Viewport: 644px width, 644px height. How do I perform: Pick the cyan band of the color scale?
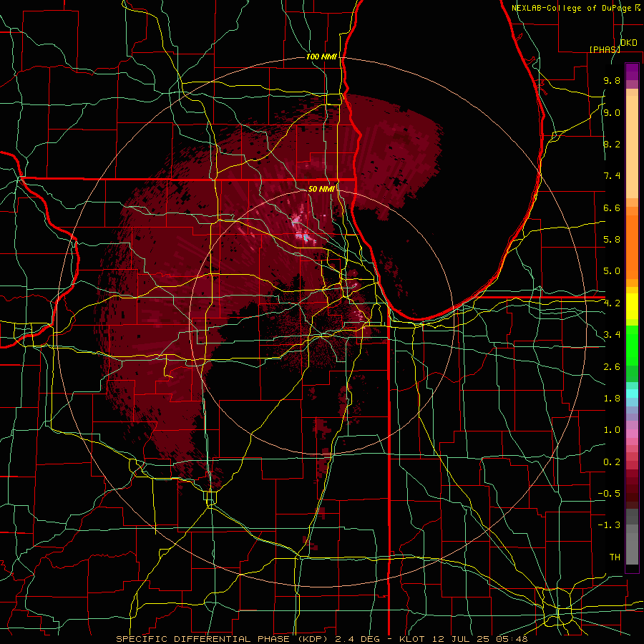[x=632, y=394]
